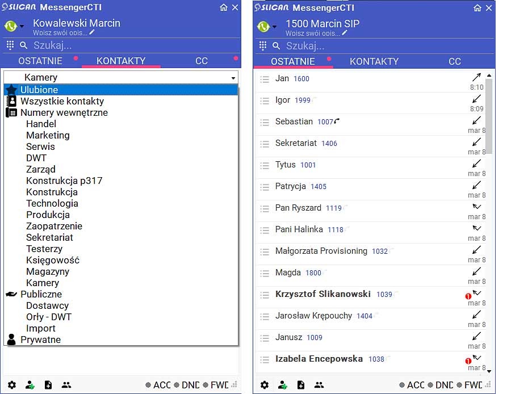This screenshot has width=532, height=394.
Task: Click add contact icon in right window
Action: click(283, 385)
